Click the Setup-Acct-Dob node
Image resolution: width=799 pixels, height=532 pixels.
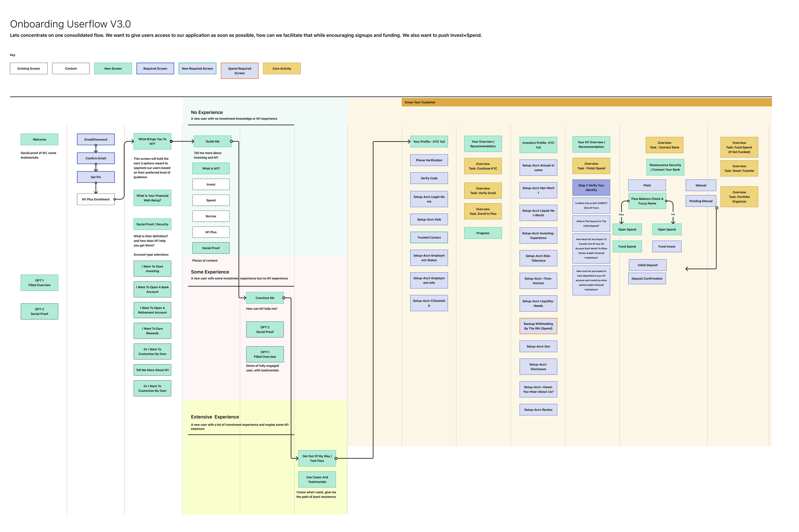tap(429, 219)
